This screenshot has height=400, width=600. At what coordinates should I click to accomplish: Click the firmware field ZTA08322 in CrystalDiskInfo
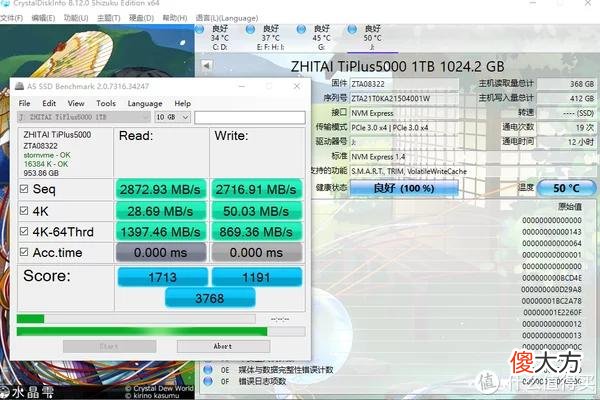click(404, 84)
